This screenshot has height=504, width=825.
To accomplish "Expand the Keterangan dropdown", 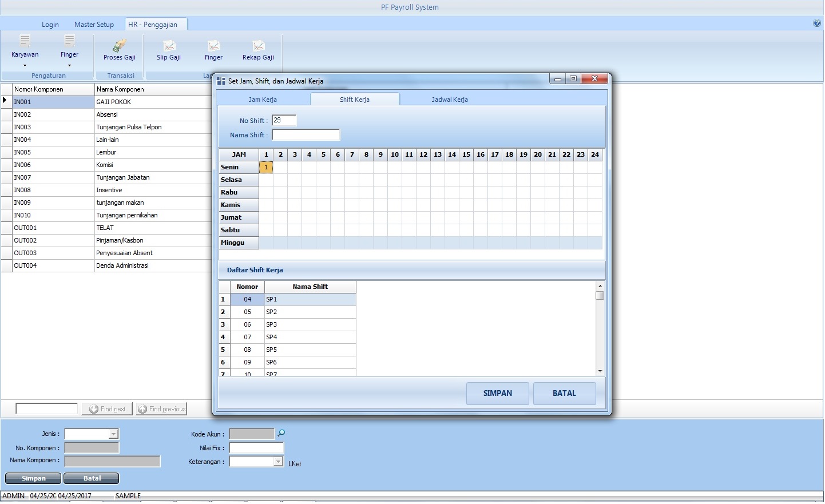I will (278, 462).
